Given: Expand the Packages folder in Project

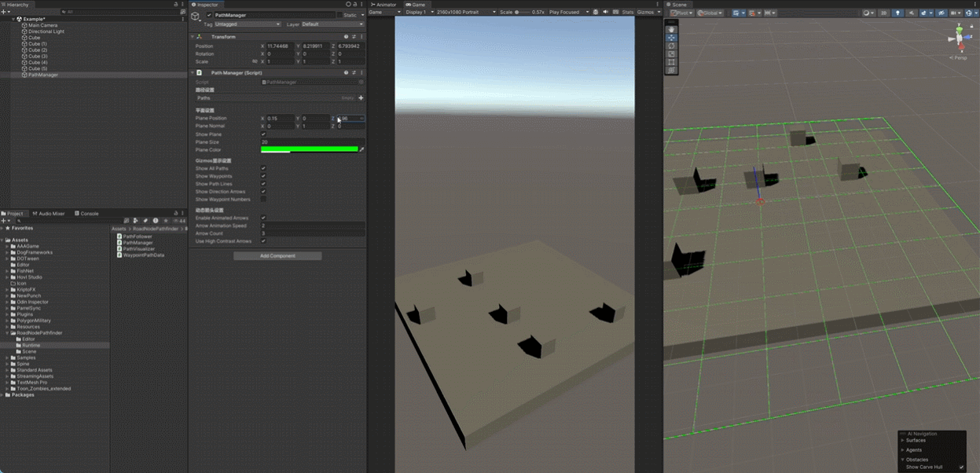Looking at the screenshot, I should 2,395.
